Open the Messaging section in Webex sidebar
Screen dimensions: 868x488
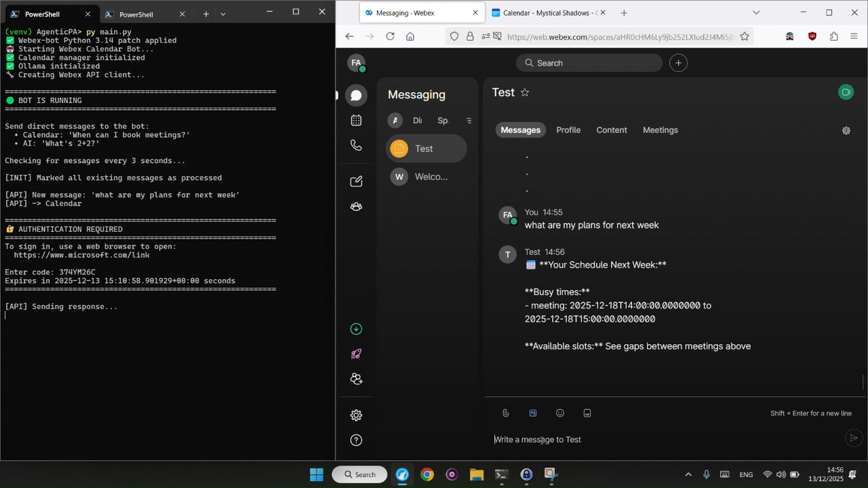pyautogui.click(x=356, y=95)
